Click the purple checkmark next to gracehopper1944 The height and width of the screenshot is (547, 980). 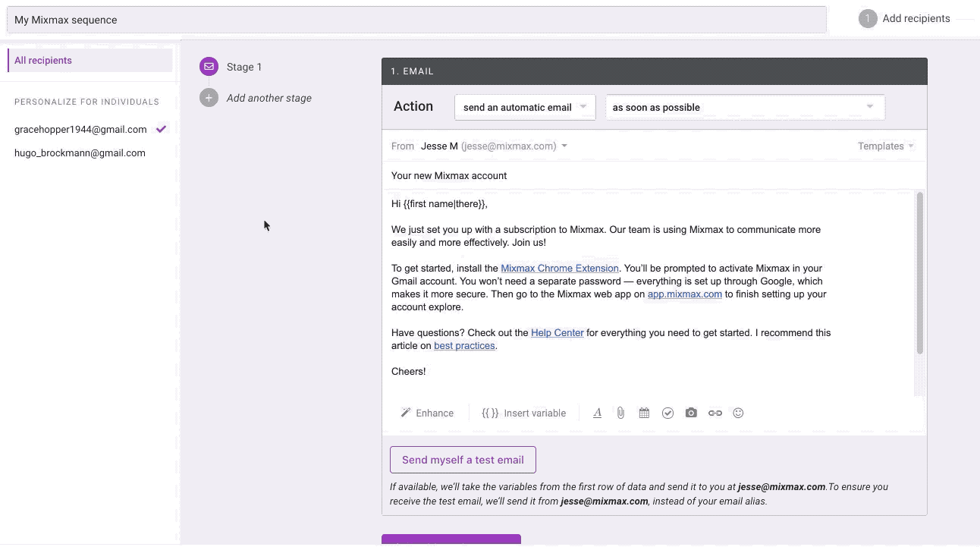click(161, 129)
